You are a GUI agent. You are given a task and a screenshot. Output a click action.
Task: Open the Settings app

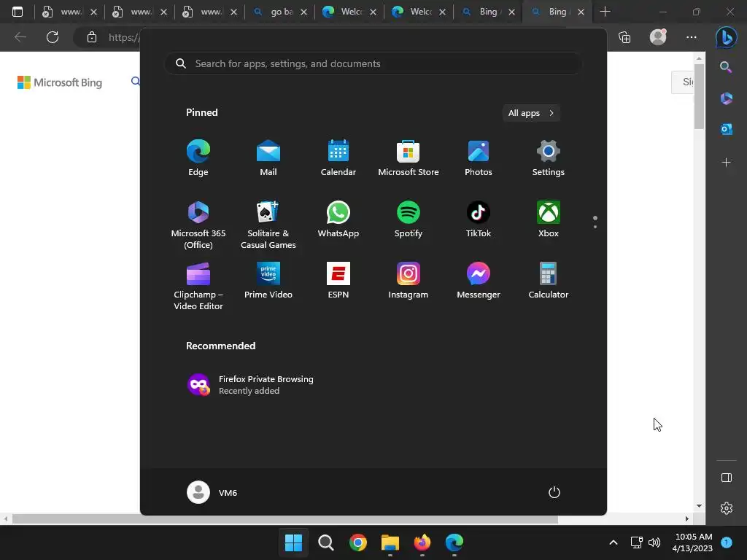pyautogui.click(x=549, y=158)
